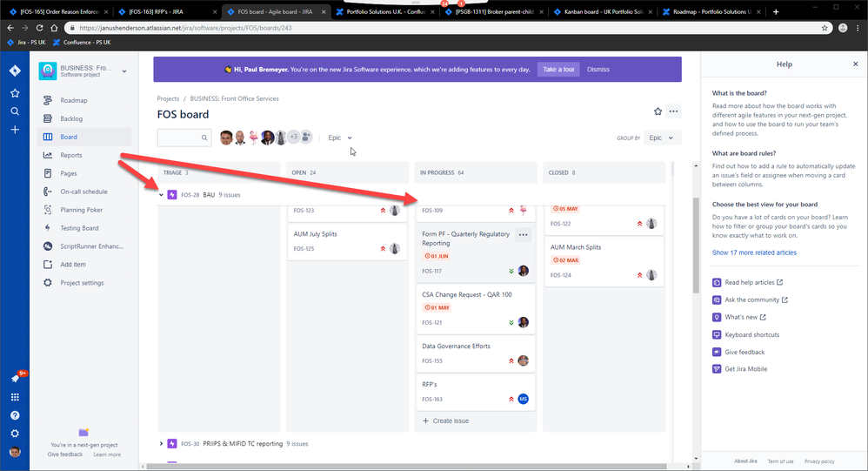Open AUM March Splits card
Viewport: 868px width, 471px height.
[604, 261]
